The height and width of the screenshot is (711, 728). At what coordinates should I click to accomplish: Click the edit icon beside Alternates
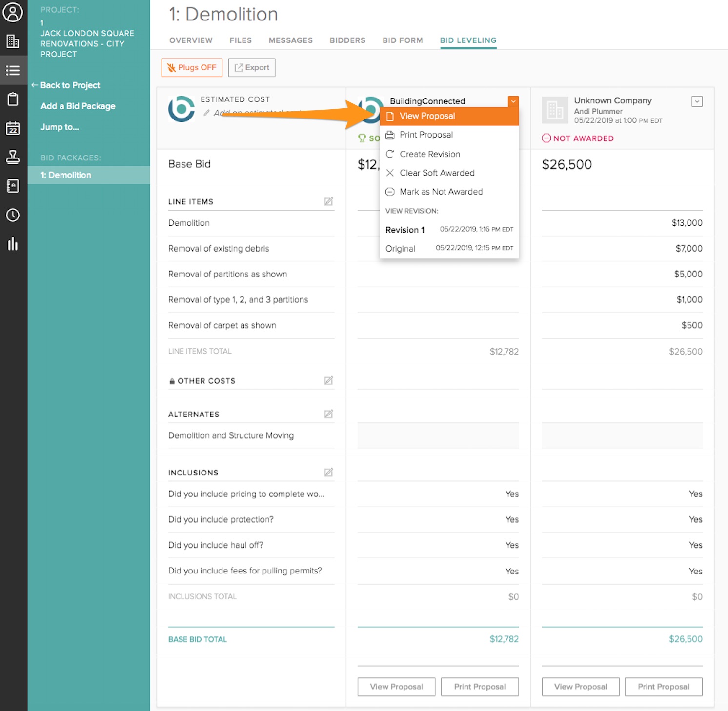[x=328, y=414]
